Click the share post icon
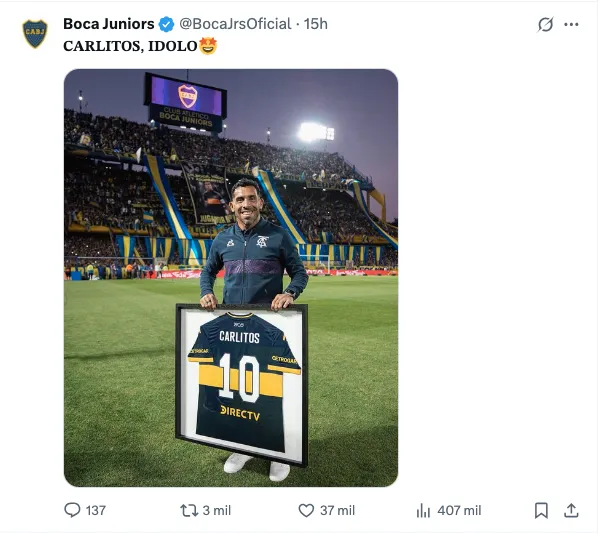 click(571, 510)
